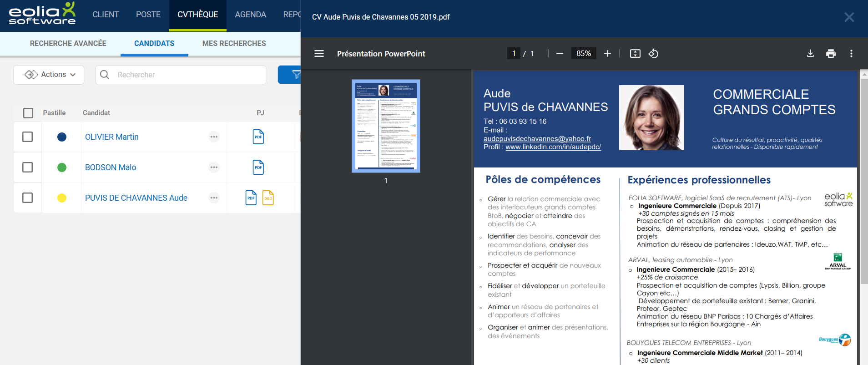Open PUVIS DE CHAVANNES Aude's profile
Viewport: 868px width, 365px height.
click(x=136, y=198)
